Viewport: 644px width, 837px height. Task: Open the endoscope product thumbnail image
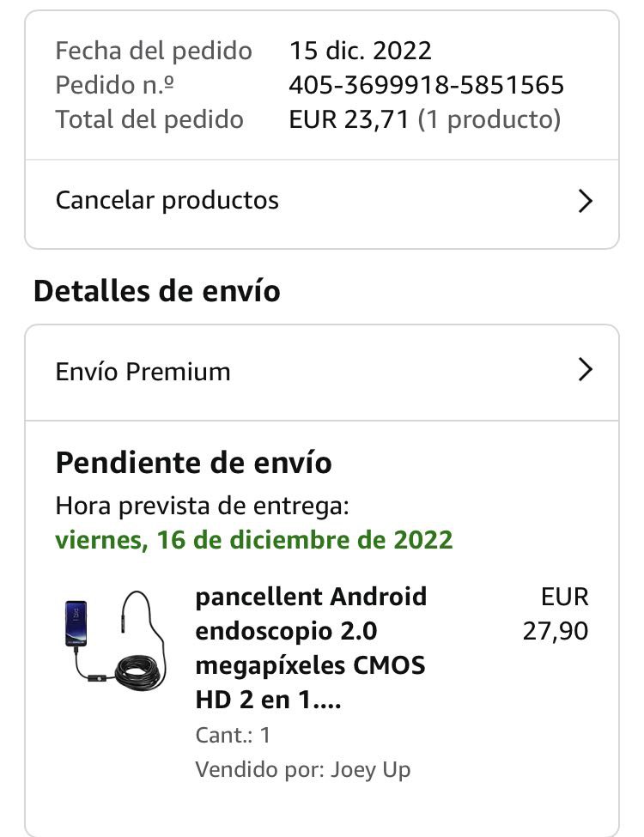[116, 639]
